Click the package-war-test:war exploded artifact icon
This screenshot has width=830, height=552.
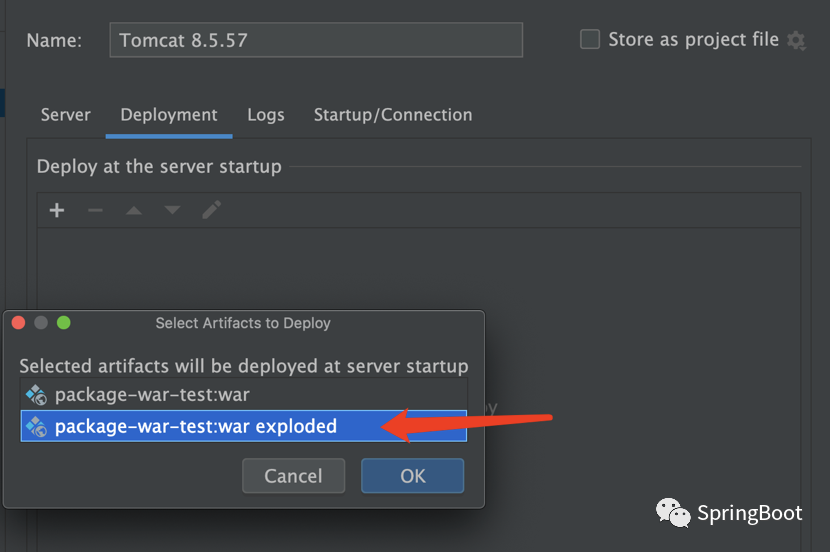[x=36, y=427]
